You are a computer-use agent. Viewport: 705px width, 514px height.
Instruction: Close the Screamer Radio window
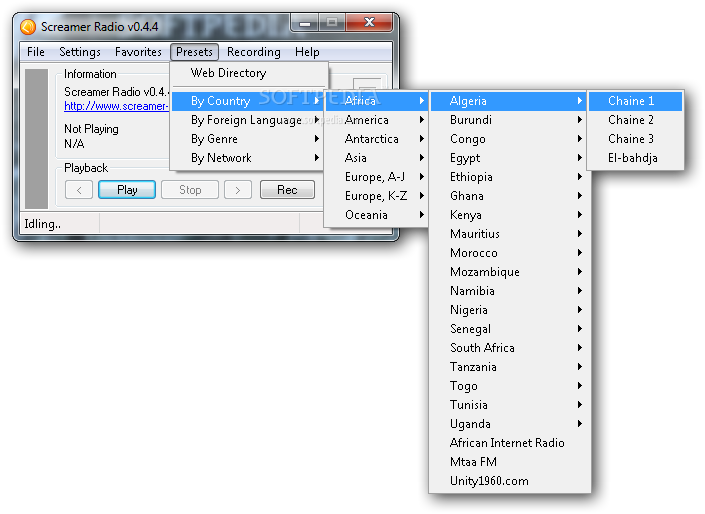pyautogui.click(x=369, y=23)
